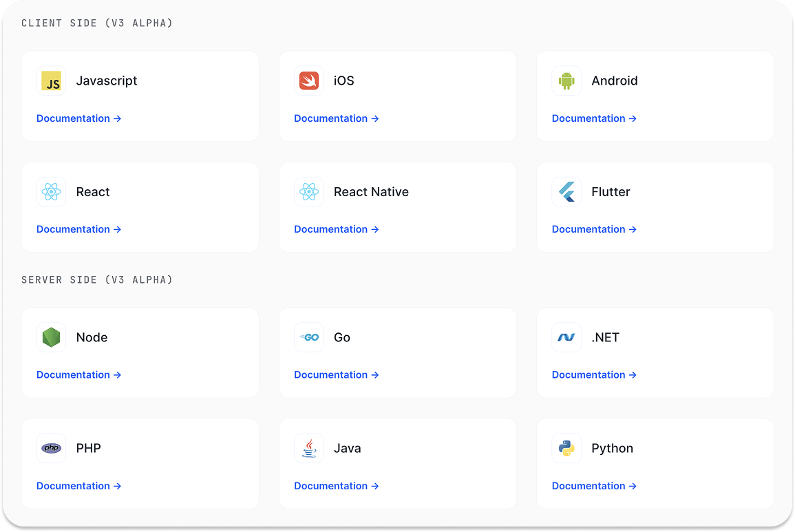Click the Python snake logo icon
The image size is (795, 532).
pos(566,448)
